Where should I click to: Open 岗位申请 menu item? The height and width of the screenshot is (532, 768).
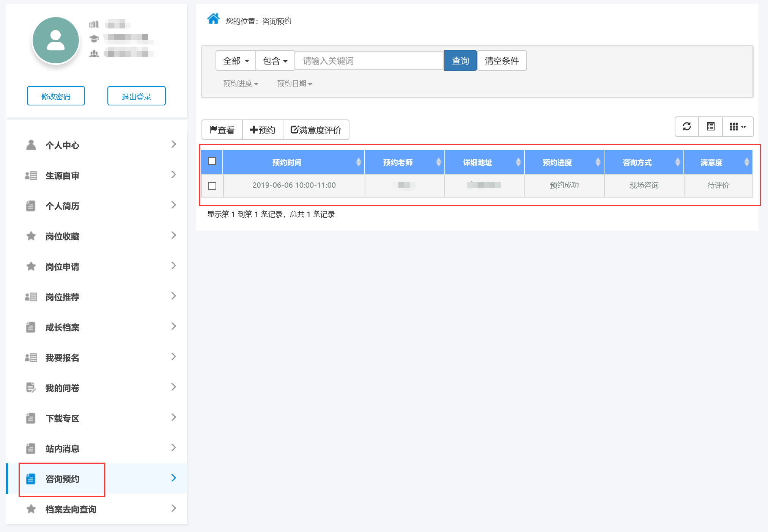point(96,266)
